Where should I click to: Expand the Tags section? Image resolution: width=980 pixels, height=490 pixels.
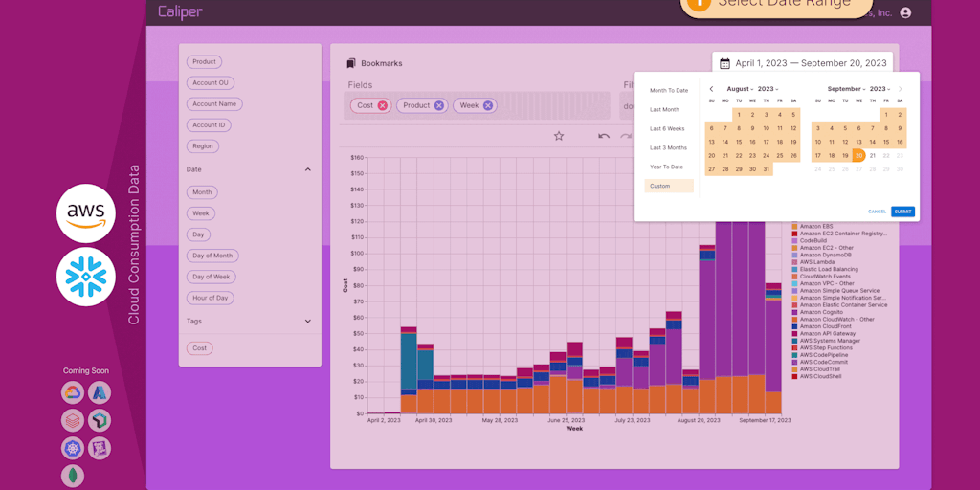[307, 322]
